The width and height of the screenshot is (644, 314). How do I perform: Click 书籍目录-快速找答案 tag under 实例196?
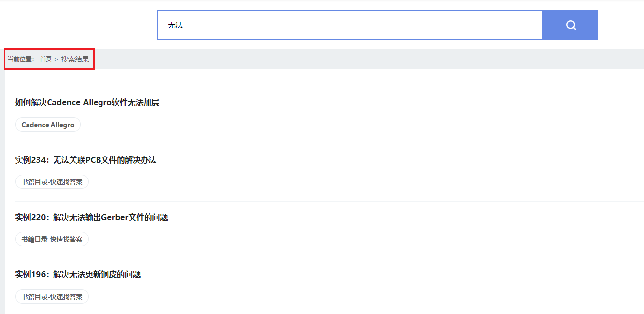pyautogui.click(x=52, y=297)
